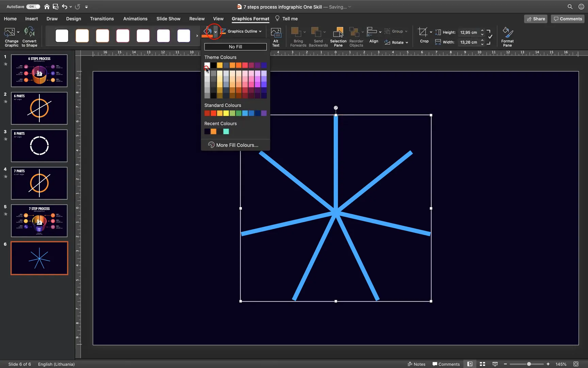This screenshot has width=588, height=368.
Task: Switch to the Animations tab
Action: pyautogui.click(x=135, y=19)
